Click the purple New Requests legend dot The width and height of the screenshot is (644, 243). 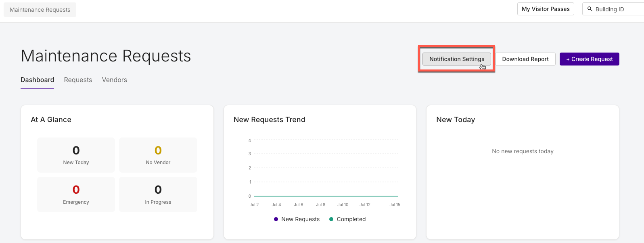(x=276, y=219)
